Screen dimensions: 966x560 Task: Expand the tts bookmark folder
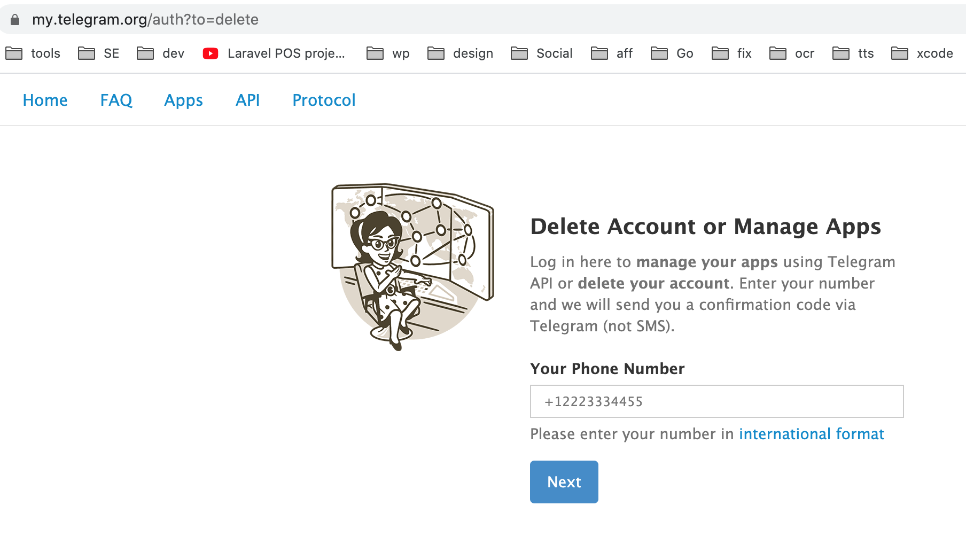(x=853, y=53)
